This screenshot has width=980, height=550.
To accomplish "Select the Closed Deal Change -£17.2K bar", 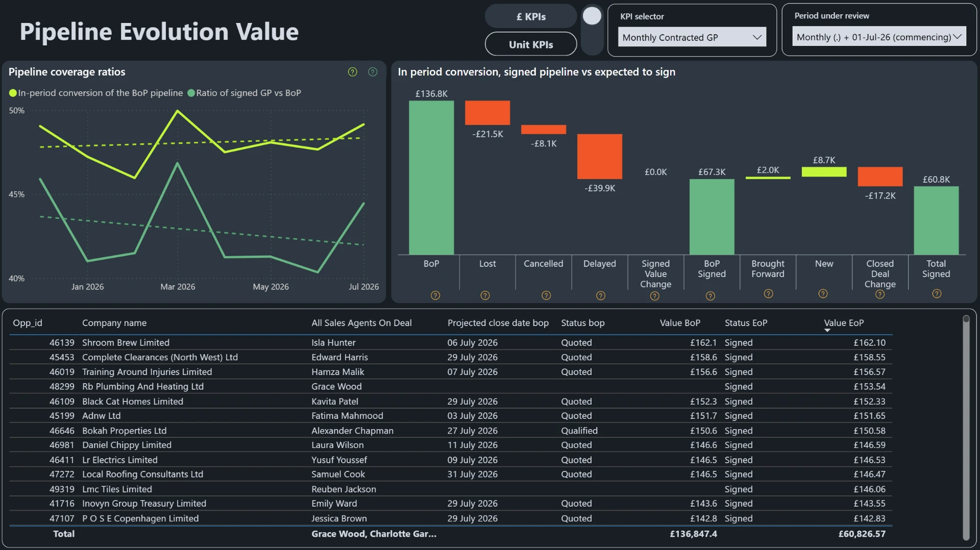I will pyautogui.click(x=880, y=177).
